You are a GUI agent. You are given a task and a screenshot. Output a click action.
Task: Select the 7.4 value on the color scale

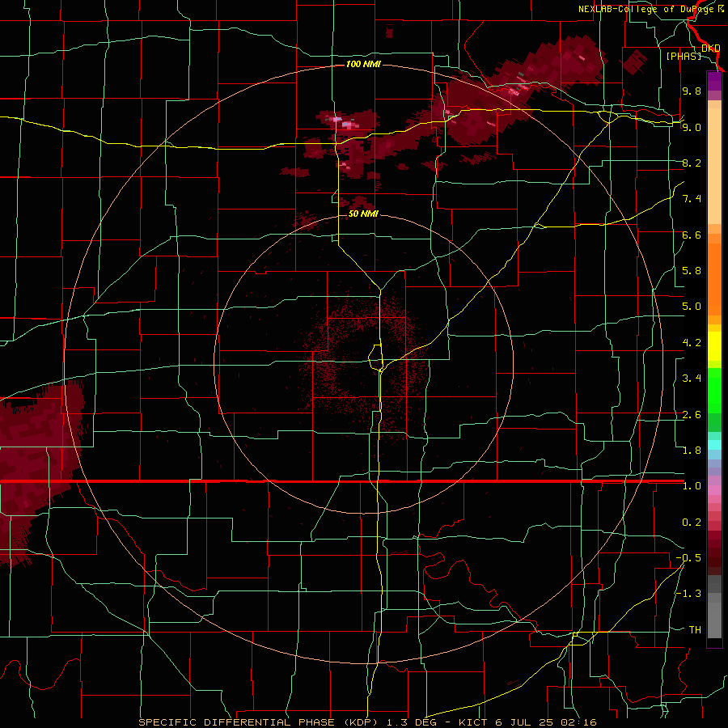coord(692,199)
